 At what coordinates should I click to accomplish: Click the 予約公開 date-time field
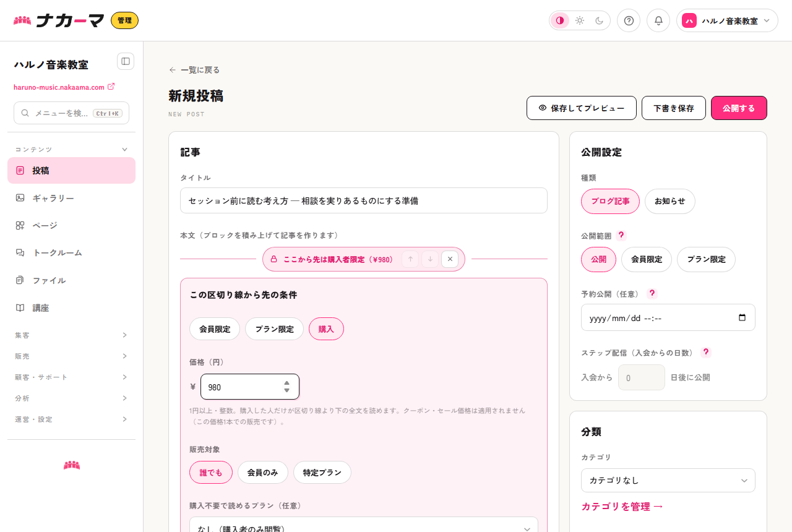click(x=668, y=317)
